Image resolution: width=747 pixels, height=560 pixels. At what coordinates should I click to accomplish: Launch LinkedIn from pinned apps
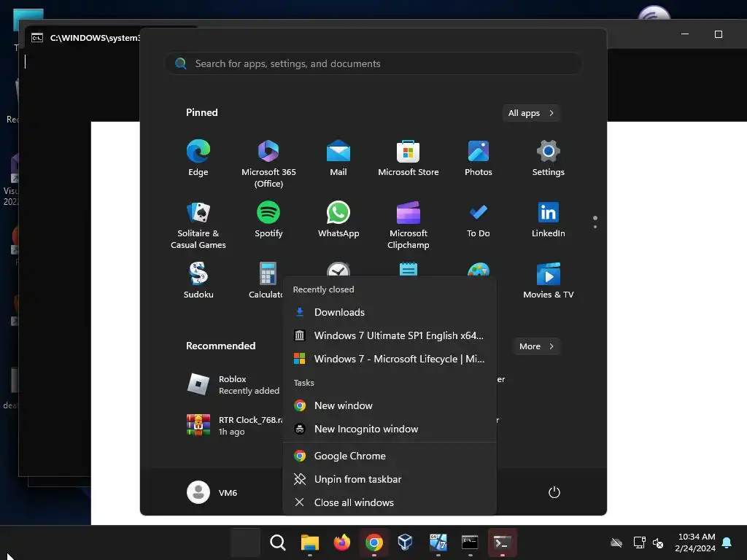coord(549,219)
